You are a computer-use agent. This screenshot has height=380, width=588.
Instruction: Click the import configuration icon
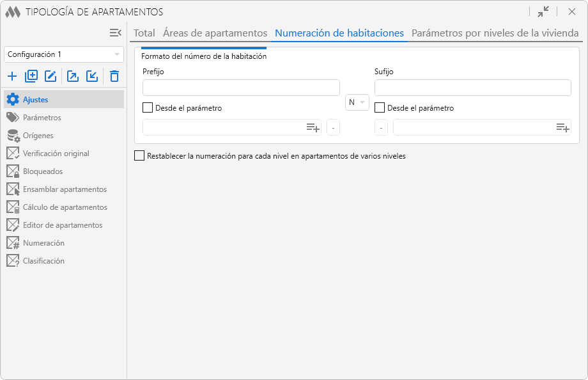click(92, 77)
